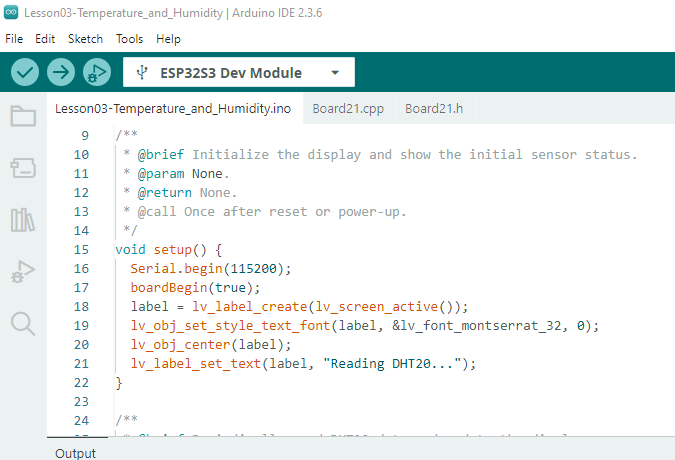Switch to the Board21.h tab
The height and width of the screenshot is (460, 675).
coord(434,108)
